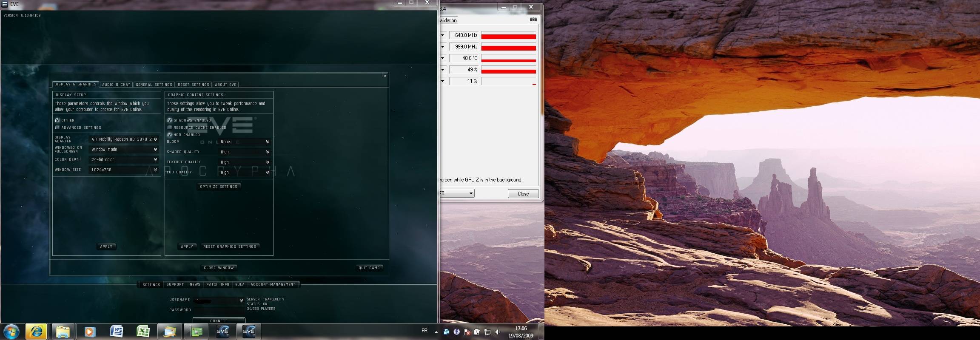This screenshot has width=980, height=340.
Task: Open the Account Management tab
Action: (x=273, y=284)
